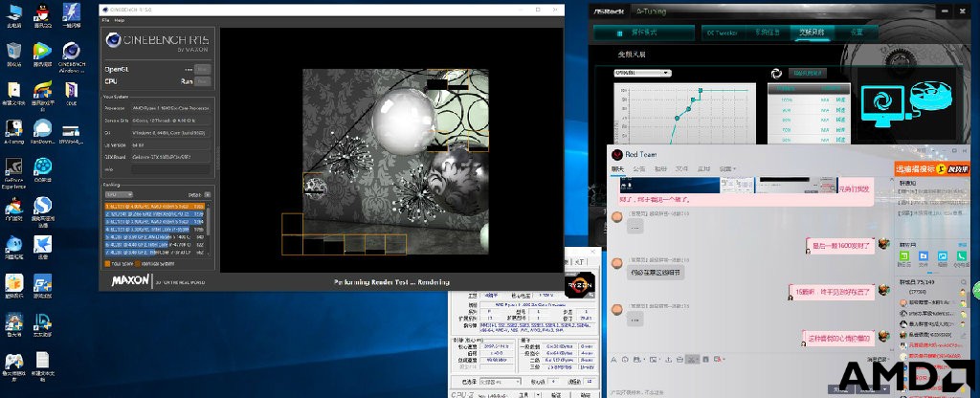
Task: Click the 确定 OK button in CPU-Z
Action: [586, 395]
